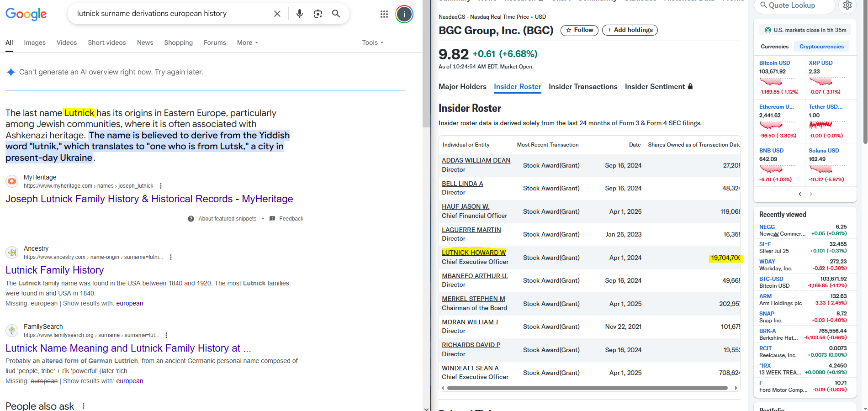Open SNAP in Recently viewed
Screen dimensions: 868x411
pyautogui.click(x=767, y=314)
